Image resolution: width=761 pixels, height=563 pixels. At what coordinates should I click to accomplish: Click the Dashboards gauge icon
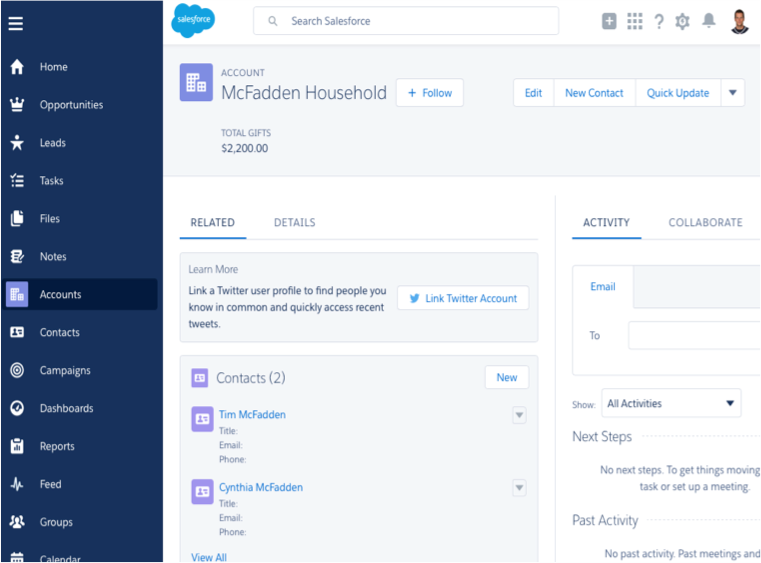17,408
